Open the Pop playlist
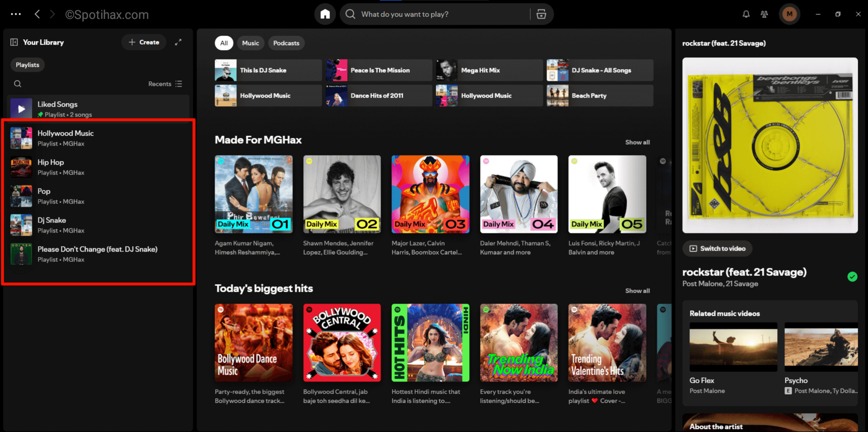Screen dimensions: 868x432 point(98,196)
